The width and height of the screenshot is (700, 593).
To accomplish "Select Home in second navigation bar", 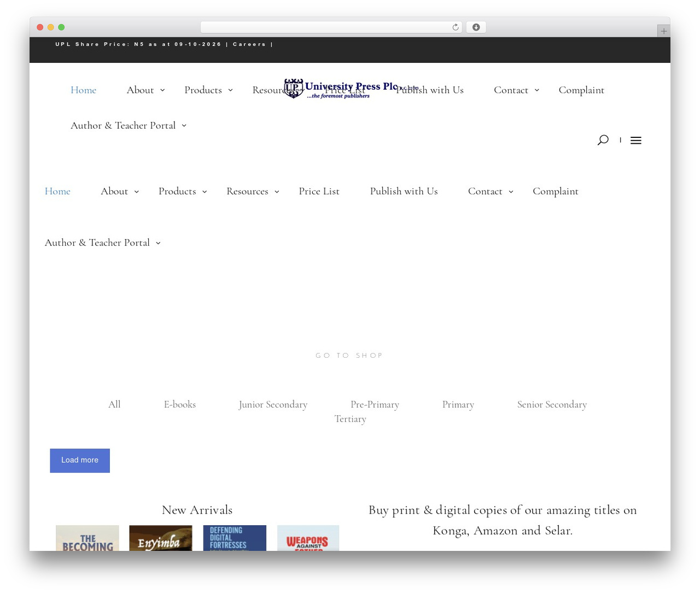I will (x=57, y=191).
